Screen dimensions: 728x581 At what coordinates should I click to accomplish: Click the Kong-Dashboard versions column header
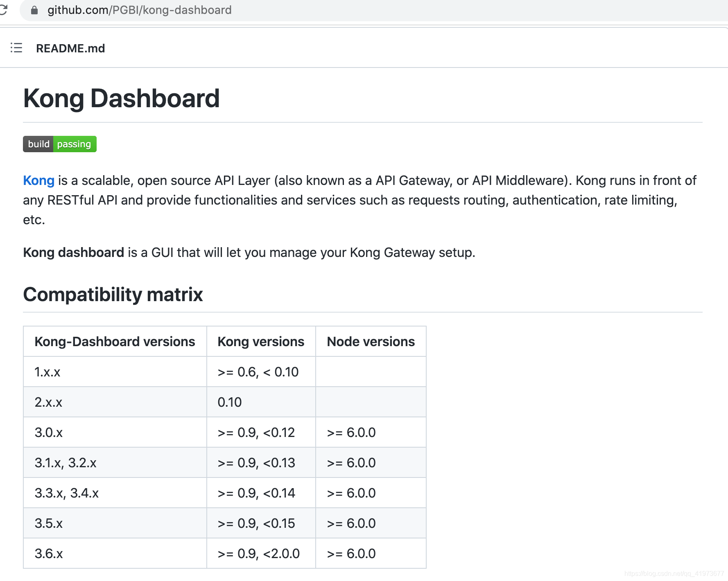point(115,342)
